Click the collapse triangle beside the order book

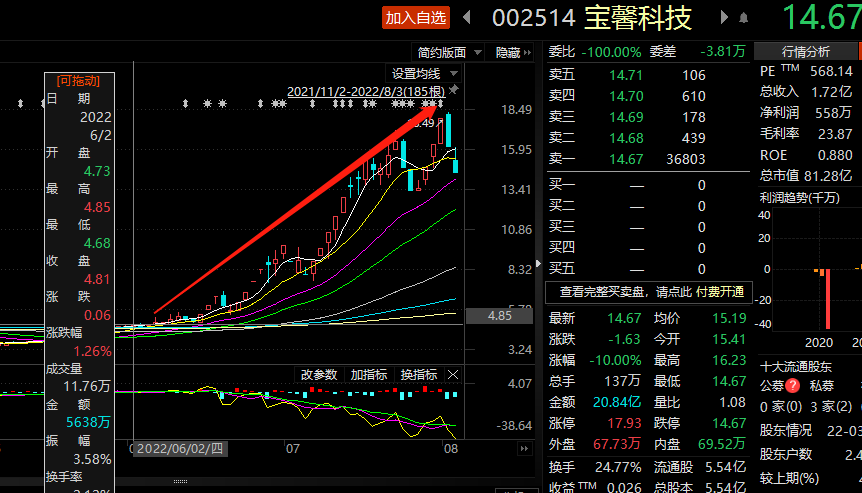click(538, 264)
